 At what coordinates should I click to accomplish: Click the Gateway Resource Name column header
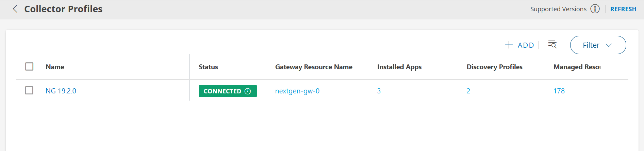tap(313, 67)
